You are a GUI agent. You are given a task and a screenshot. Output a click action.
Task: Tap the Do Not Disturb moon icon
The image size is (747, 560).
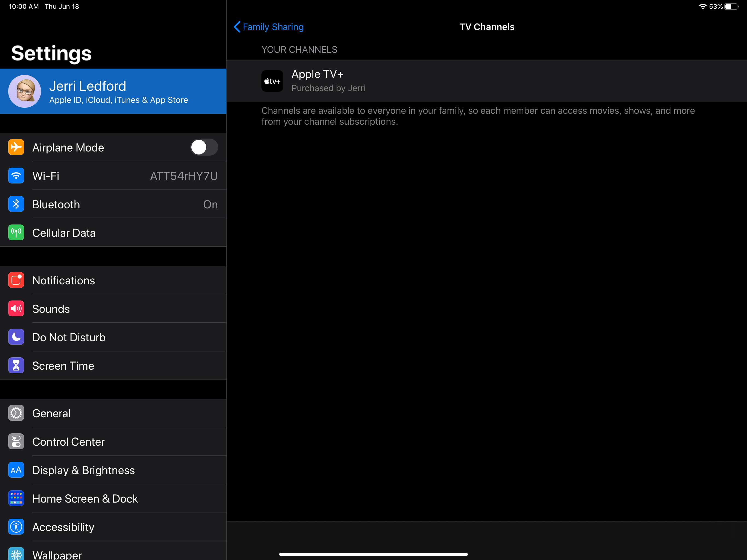coord(16,337)
